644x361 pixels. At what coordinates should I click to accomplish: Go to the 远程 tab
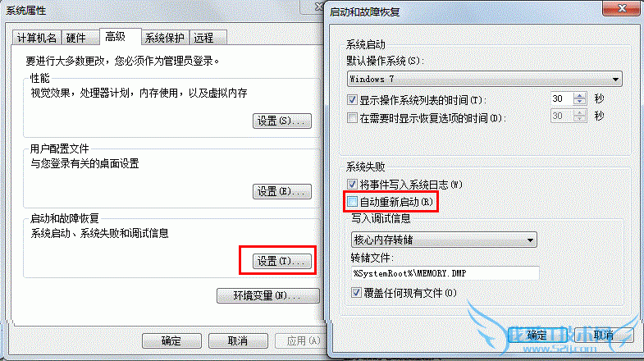pos(204,39)
